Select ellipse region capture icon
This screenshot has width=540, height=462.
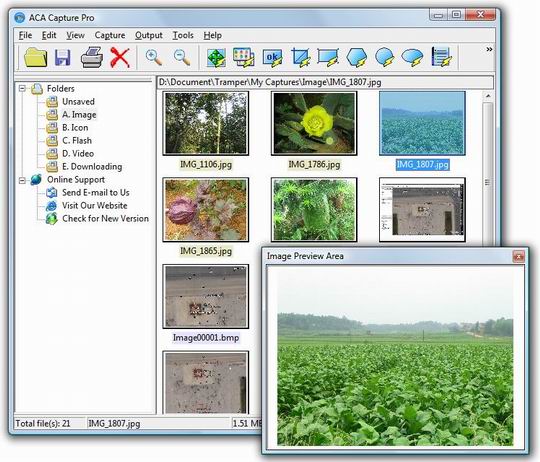click(x=384, y=57)
